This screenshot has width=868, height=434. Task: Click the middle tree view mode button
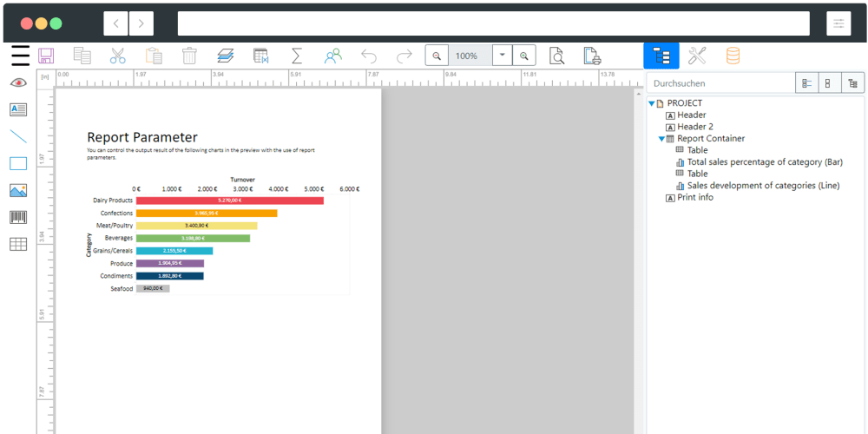point(829,83)
